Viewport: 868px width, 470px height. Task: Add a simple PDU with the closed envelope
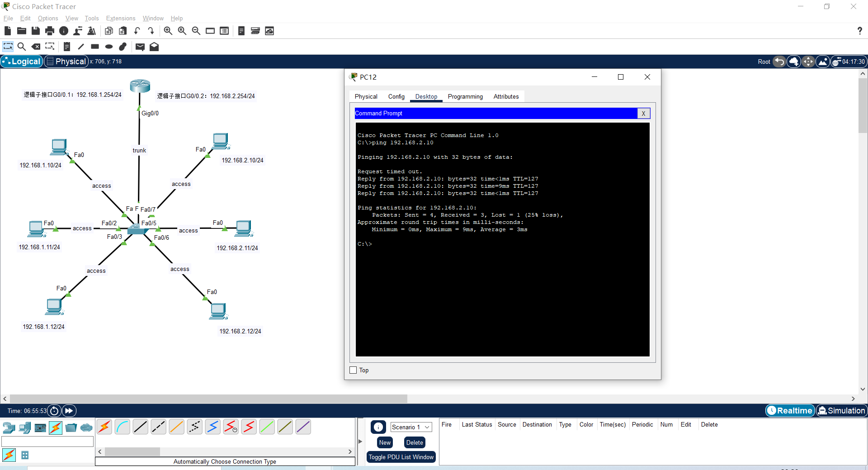click(x=140, y=47)
